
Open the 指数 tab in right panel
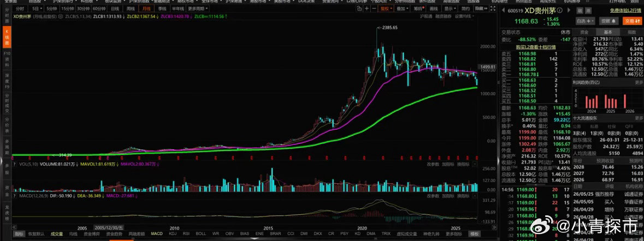632,32
